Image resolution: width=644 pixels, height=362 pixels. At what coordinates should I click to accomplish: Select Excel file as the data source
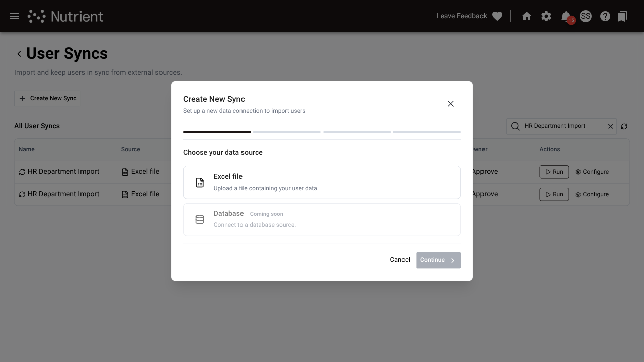tap(322, 182)
